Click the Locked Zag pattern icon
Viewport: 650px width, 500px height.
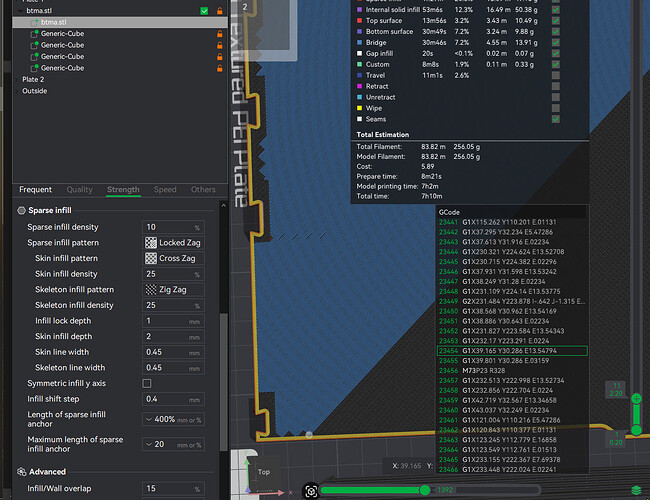[x=151, y=243]
